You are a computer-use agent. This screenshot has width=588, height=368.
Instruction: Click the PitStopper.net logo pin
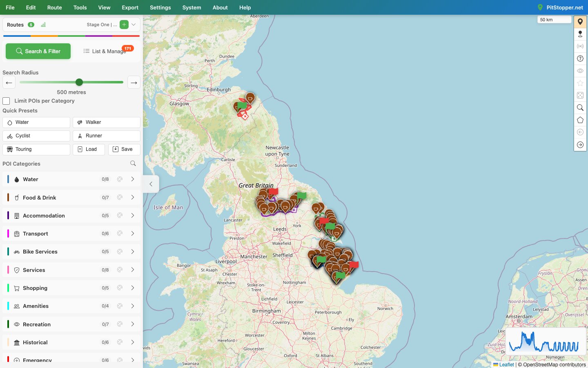(x=540, y=7)
